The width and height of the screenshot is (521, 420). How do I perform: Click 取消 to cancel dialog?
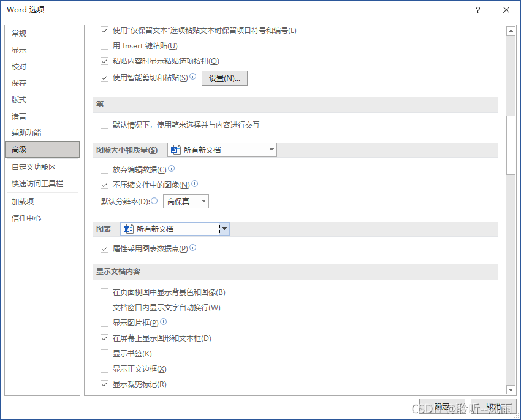point(493,407)
